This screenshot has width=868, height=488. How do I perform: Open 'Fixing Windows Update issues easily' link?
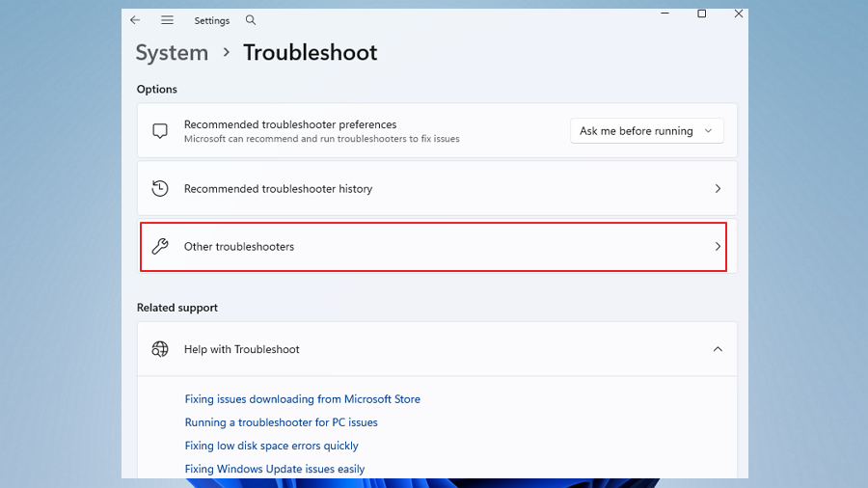(274, 469)
